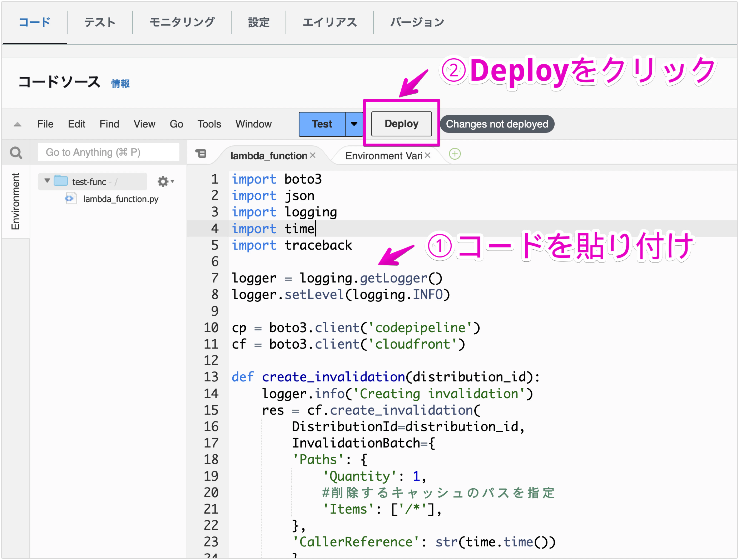Switch to the 設定 tab
This screenshot has width=739, height=560.
259,22
